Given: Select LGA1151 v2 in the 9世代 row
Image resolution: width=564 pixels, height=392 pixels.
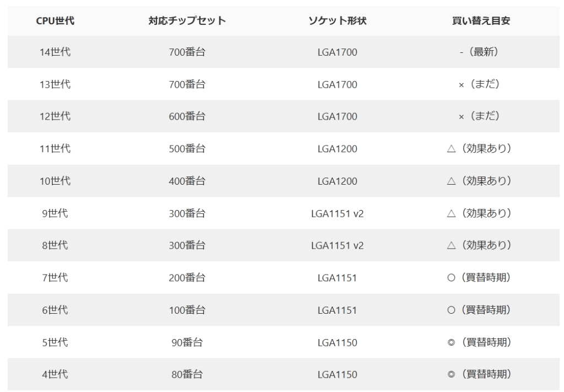Looking at the screenshot, I should (337, 213).
